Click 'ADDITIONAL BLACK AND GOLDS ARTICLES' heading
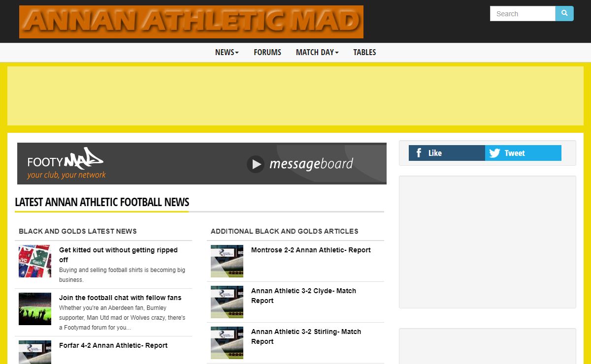591x364 pixels. 285,231
